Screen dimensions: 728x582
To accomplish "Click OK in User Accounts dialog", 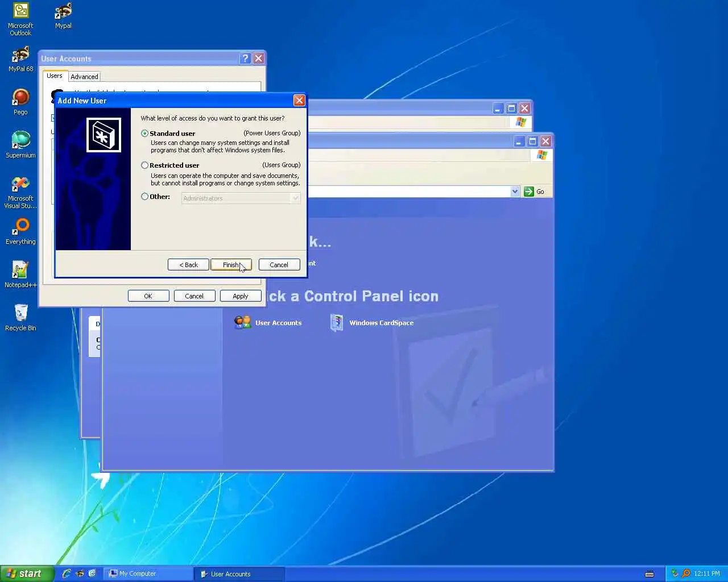I will (x=148, y=296).
